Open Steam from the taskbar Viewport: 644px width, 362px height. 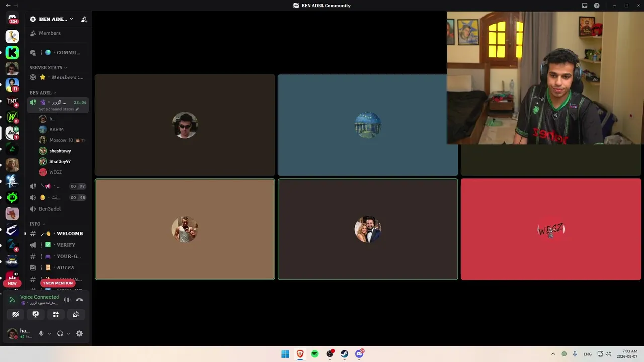pos(345,354)
